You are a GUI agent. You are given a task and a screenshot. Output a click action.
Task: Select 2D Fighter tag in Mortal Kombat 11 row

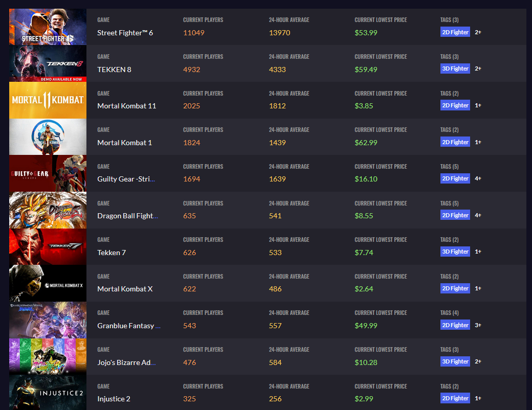click(455, 105)
